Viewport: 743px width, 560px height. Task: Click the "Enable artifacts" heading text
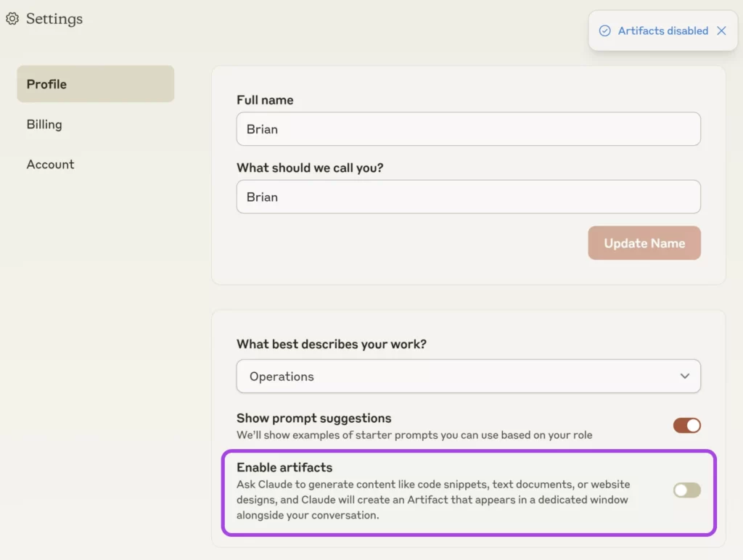[284, 467]
